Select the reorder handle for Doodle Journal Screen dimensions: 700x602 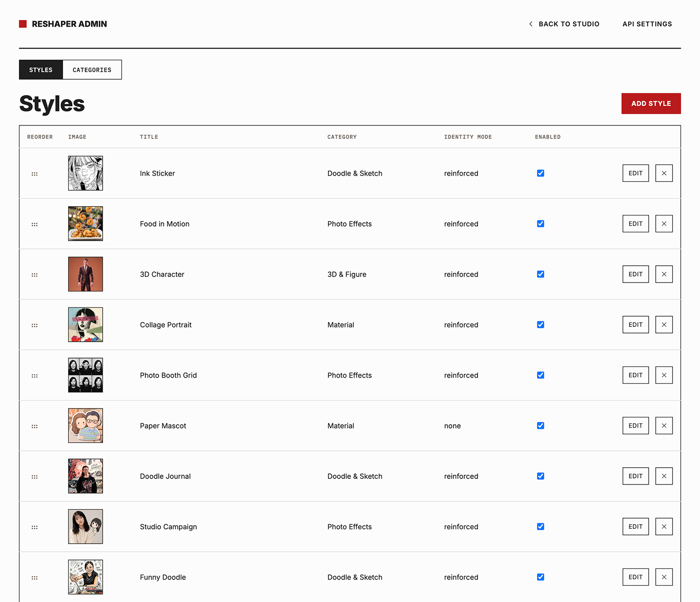(35, 477)
